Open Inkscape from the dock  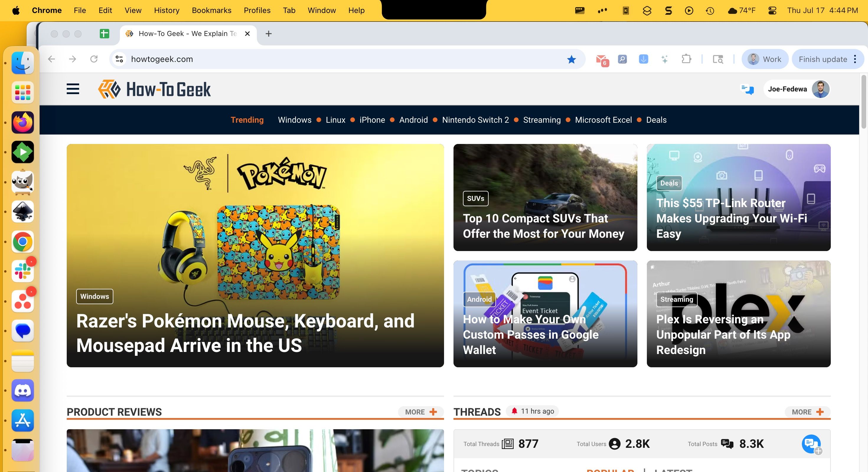coord(22,212)
